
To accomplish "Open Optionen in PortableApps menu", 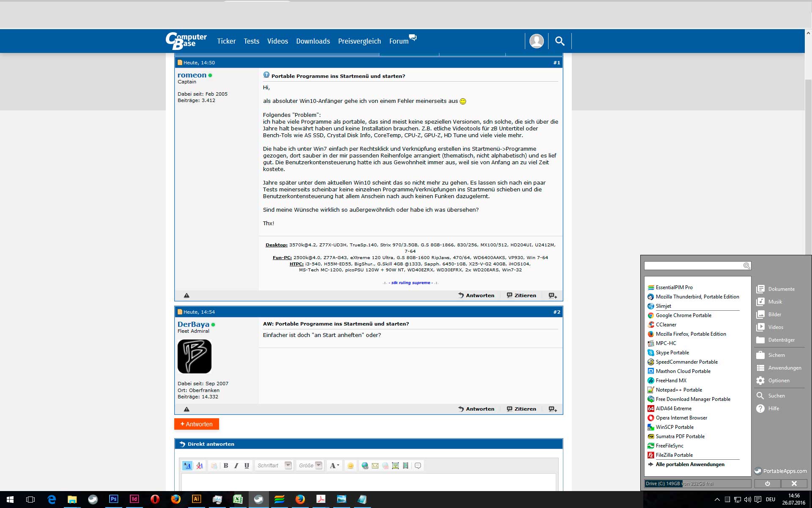I will [x=773, y=381].
